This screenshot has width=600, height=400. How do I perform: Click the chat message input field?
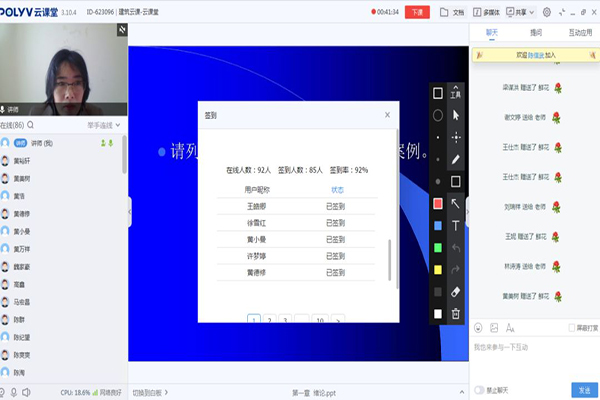(535, 347)
